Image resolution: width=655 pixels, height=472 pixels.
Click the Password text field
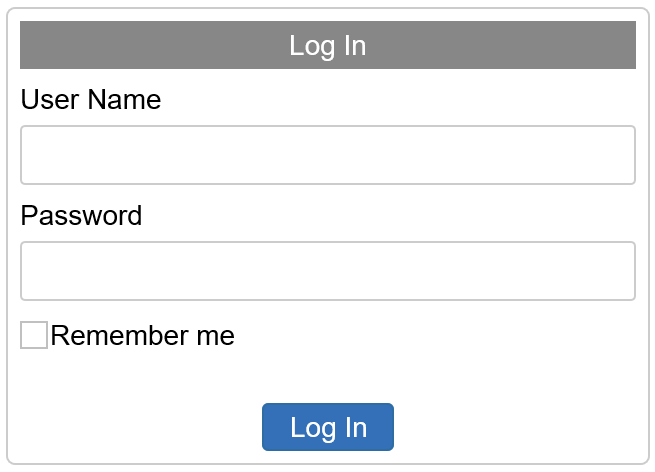[328, 271]
